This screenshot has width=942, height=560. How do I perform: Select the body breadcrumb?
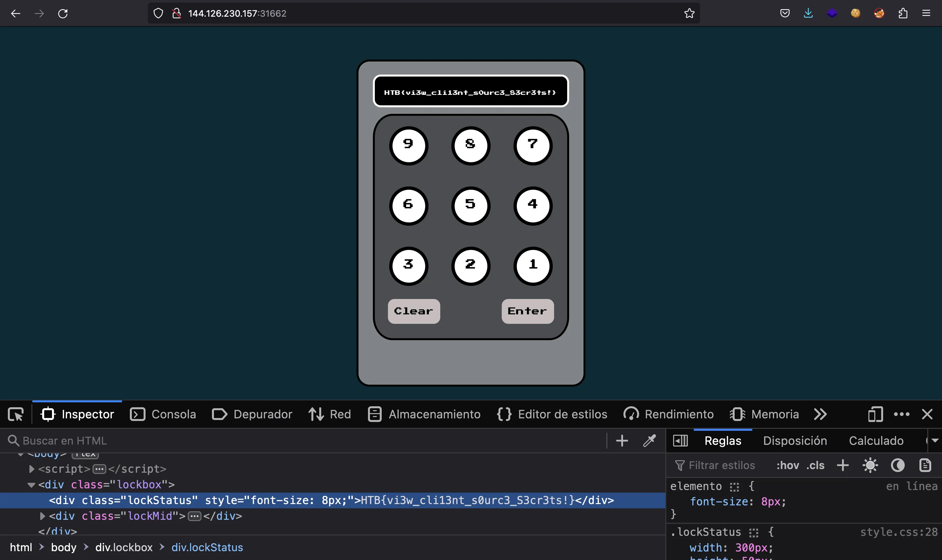(x=63, y=547)
